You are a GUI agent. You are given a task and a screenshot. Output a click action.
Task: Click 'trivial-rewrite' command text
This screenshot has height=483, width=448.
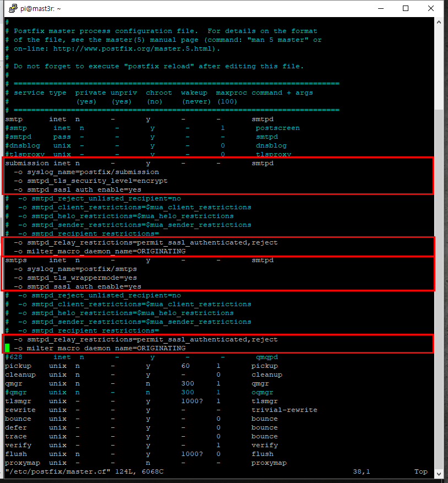click(285, 410)
